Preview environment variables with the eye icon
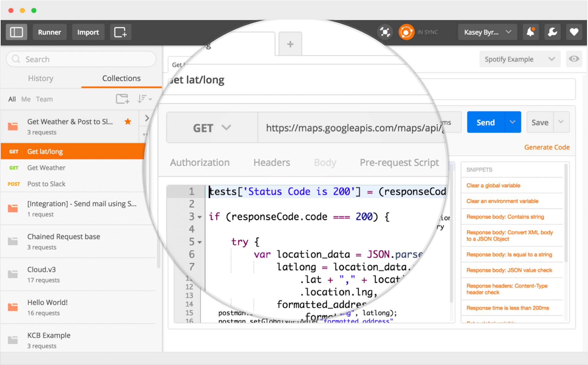 click(574, 59)
